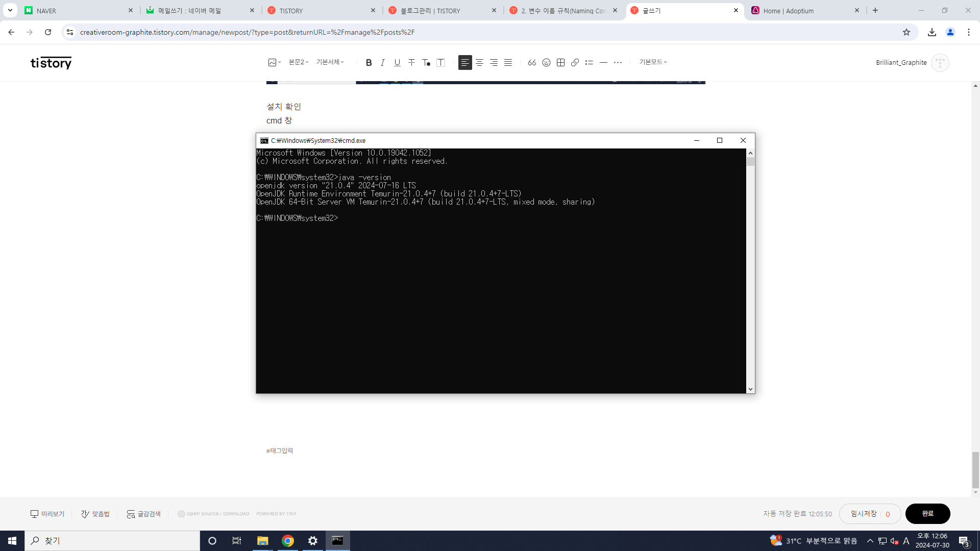Insert a table
The width and height of the screenshot is (980, 551).
[x=560, y=62]
